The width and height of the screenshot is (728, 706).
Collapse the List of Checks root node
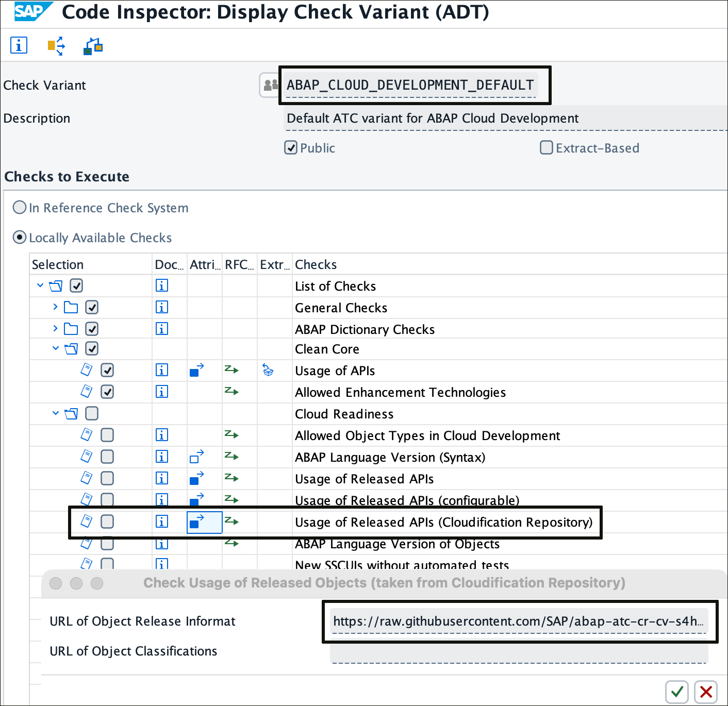pos(40,285)
